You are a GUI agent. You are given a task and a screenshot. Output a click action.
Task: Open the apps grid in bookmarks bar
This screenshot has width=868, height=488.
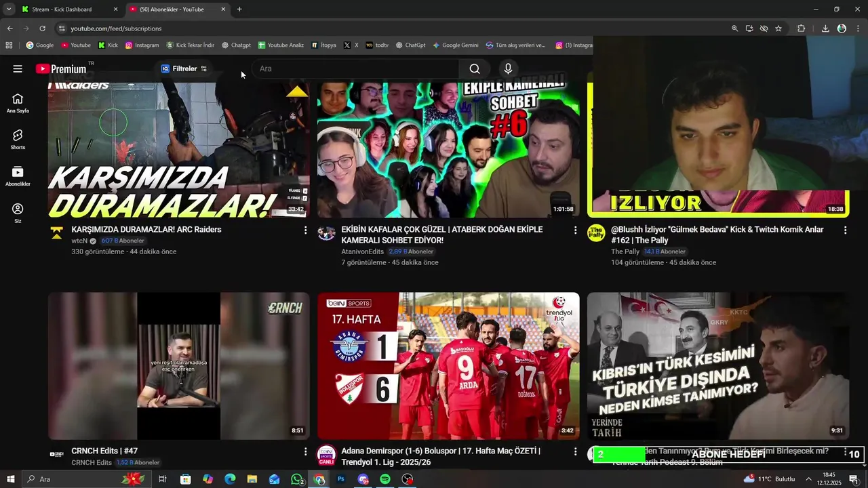(x=9, y=45)
